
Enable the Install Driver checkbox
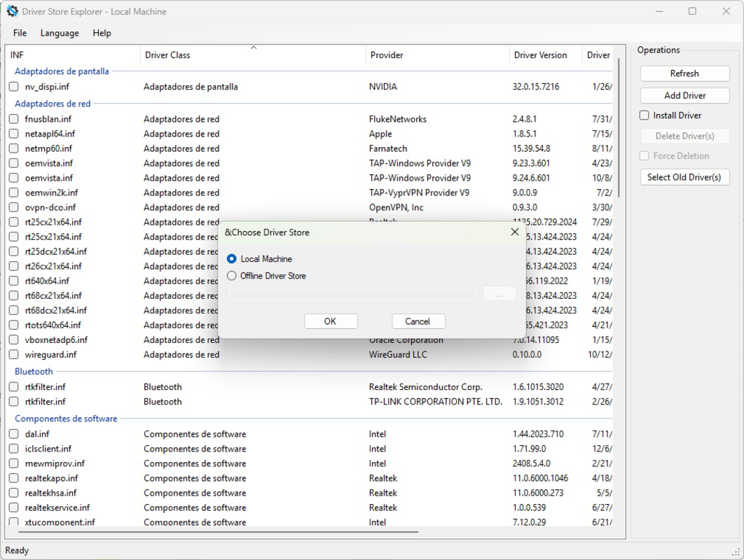[x=645, y=115]
